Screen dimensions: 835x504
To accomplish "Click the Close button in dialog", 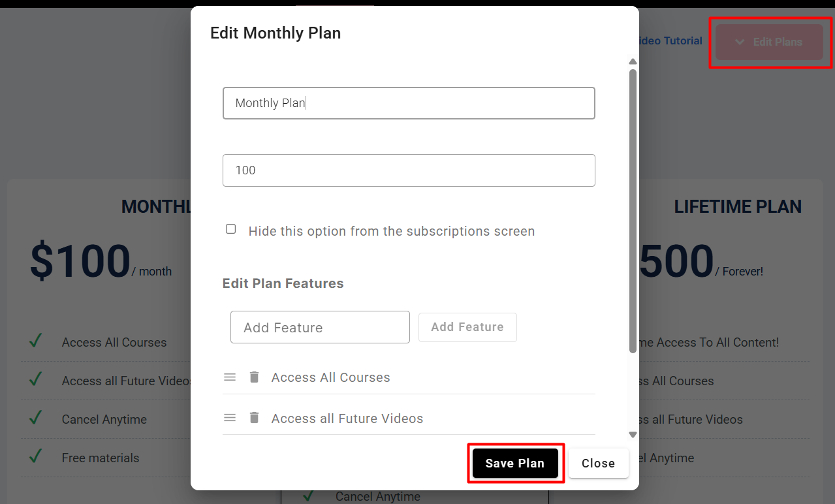I will point(598,464).
